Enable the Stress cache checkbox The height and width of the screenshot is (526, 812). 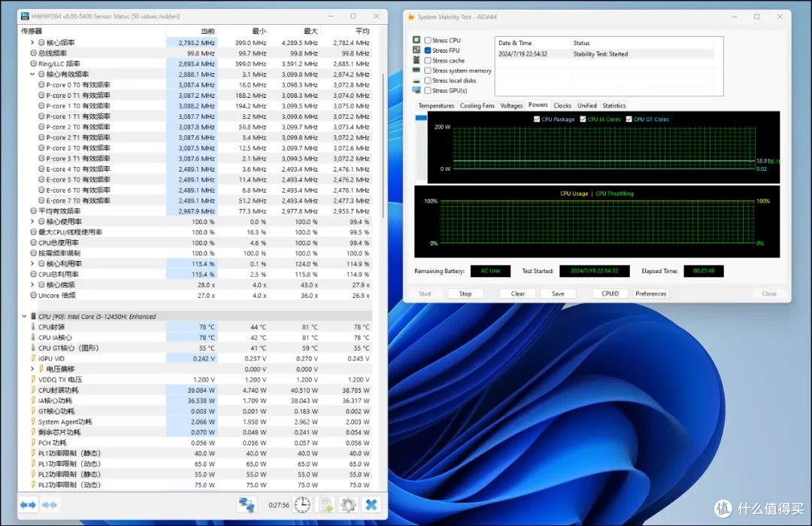click(428, 60)
